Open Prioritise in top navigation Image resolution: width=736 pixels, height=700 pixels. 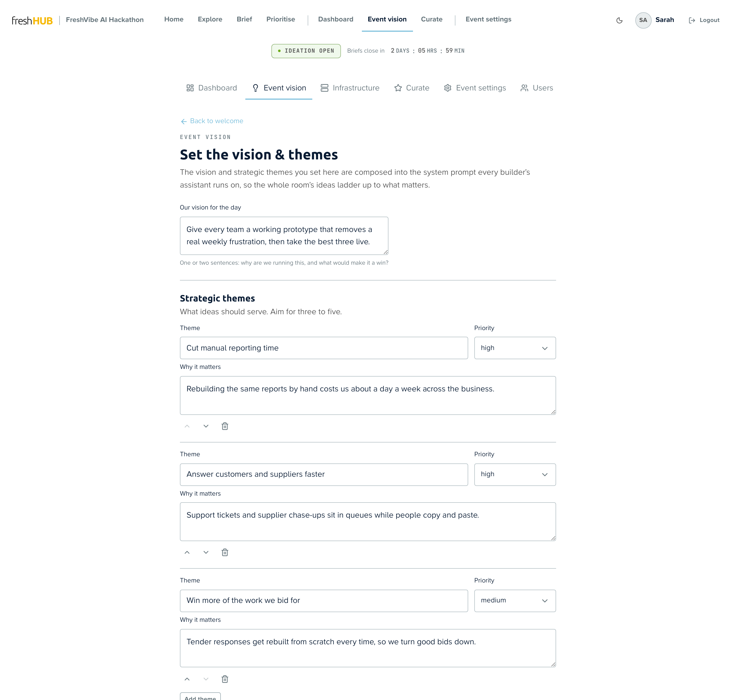tap(280, 19)
